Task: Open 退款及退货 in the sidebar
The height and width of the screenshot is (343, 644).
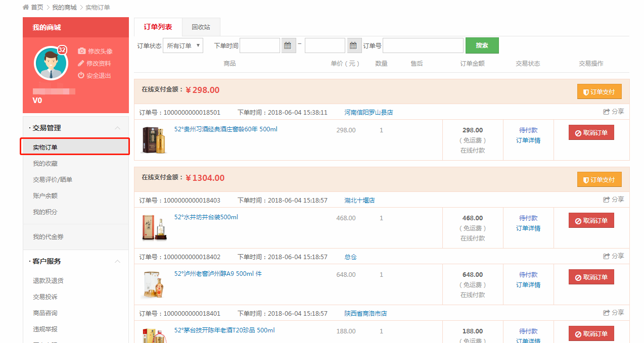Action: click(48, 280)
